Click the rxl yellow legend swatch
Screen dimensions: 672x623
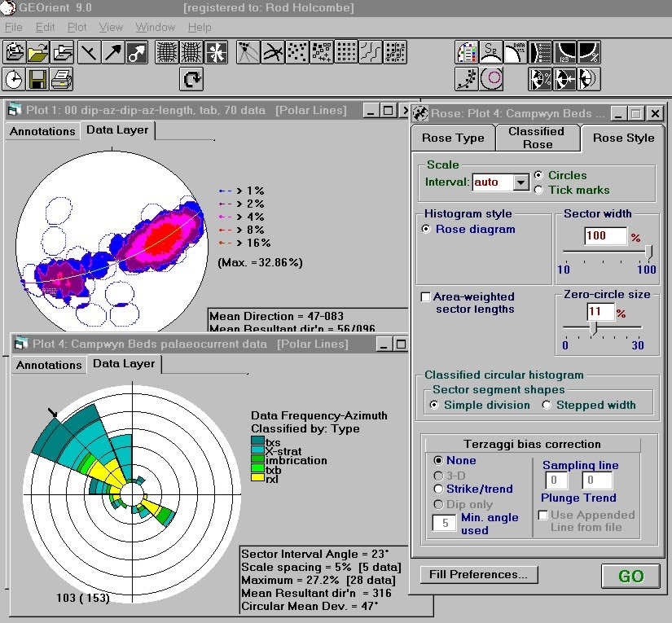[257, 477]
